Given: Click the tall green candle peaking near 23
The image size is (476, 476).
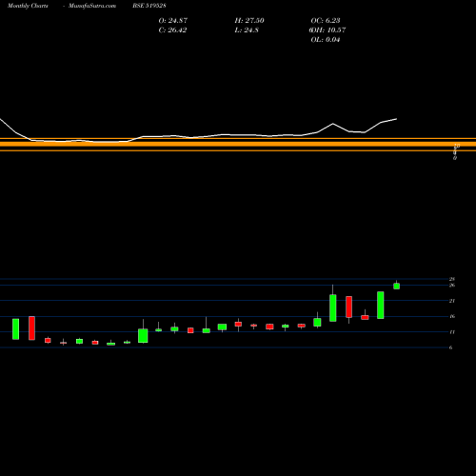Looking at the screenshot, I should coord(333,307).
